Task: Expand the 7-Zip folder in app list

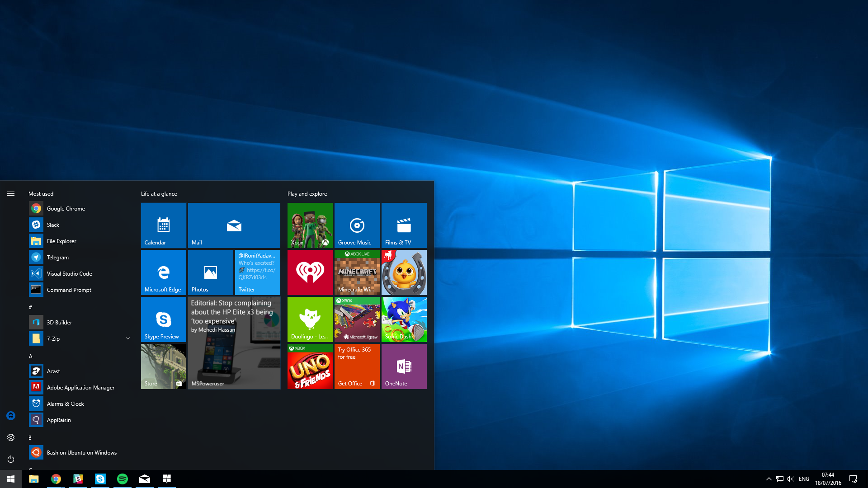Action: (127, 338)
